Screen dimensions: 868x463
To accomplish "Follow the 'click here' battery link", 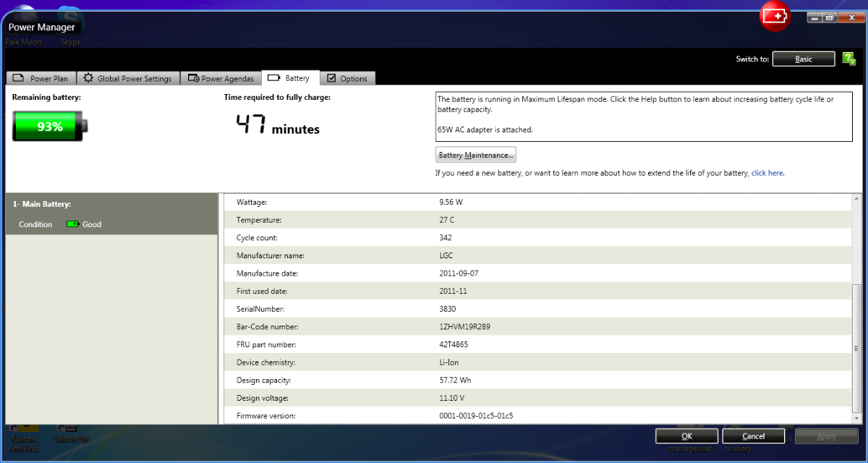I will (x=767, y=174).
